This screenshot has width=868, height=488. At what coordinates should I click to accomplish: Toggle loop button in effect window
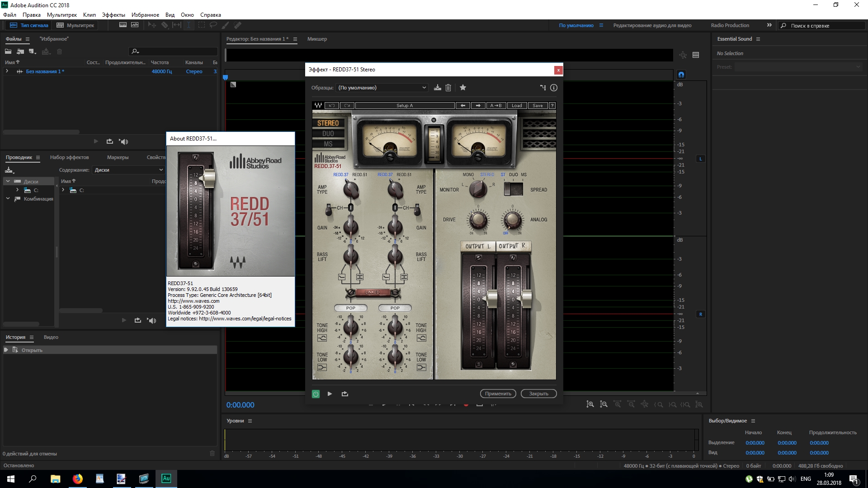point(345,394)
